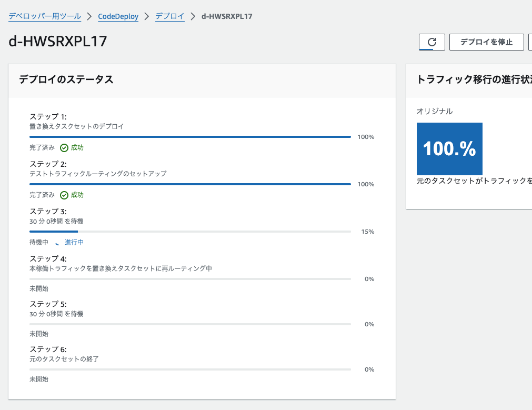Click the デプロイのステータス panel header
This screenshot has height=410, width=532.
[202, 80]
